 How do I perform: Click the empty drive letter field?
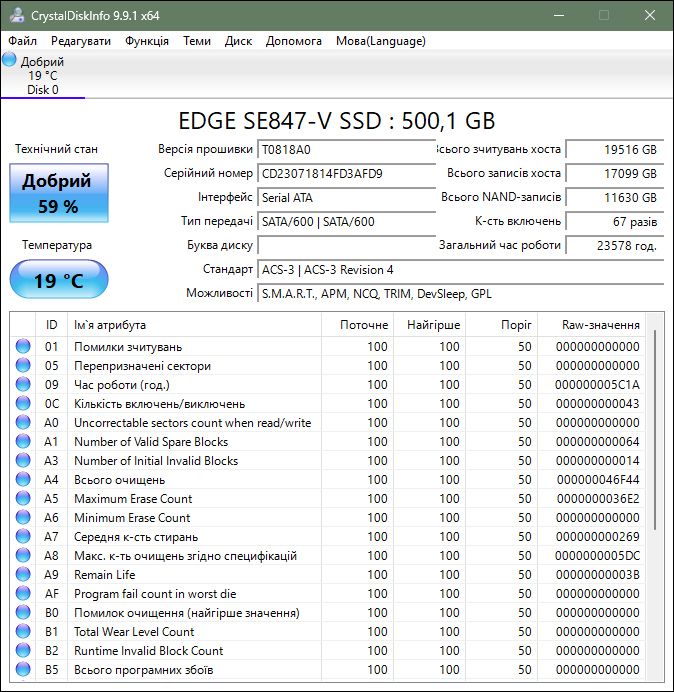[346, 245]
